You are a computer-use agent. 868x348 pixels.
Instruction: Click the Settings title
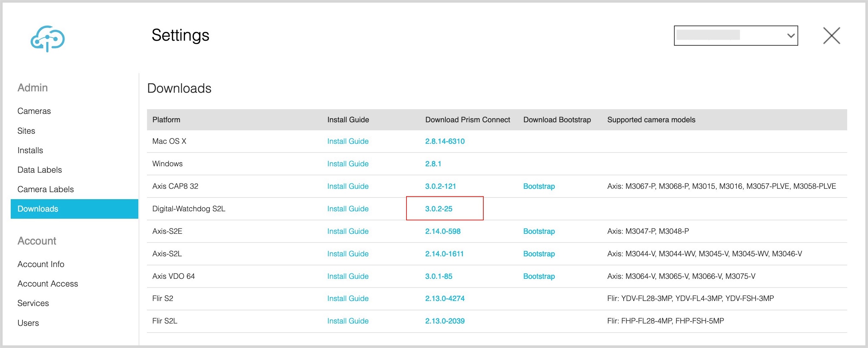[x=180, y=35]
